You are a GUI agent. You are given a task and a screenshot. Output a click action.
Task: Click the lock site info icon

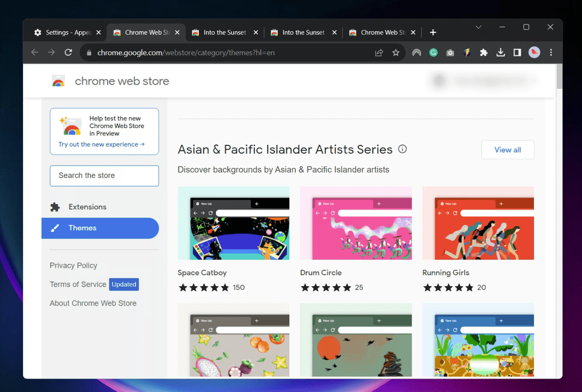(x=89, y=53)
